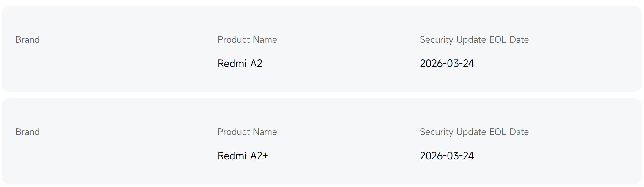644x187 pixels.
Task: Click the word Security in the Redmi A2+ card
Action: [436, 132]
